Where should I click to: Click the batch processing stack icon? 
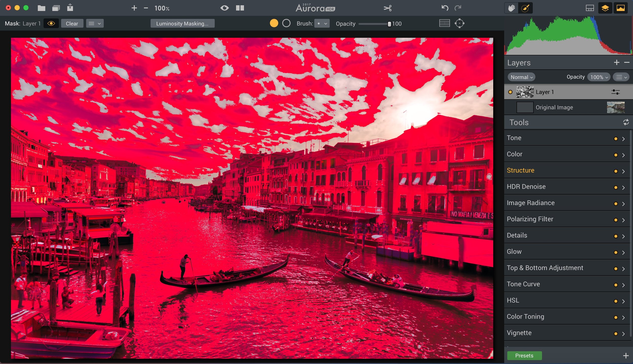point(56,8)
